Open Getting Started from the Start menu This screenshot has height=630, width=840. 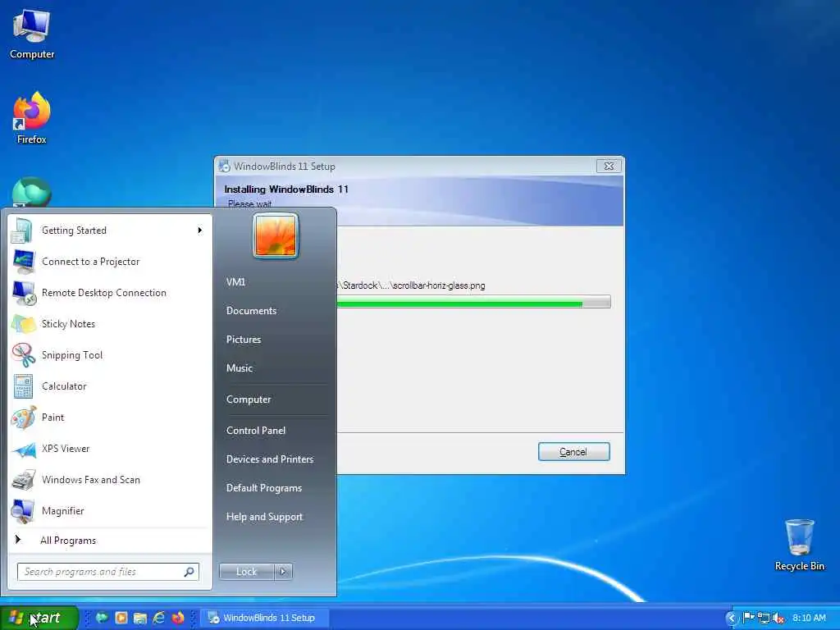[110, 231]
